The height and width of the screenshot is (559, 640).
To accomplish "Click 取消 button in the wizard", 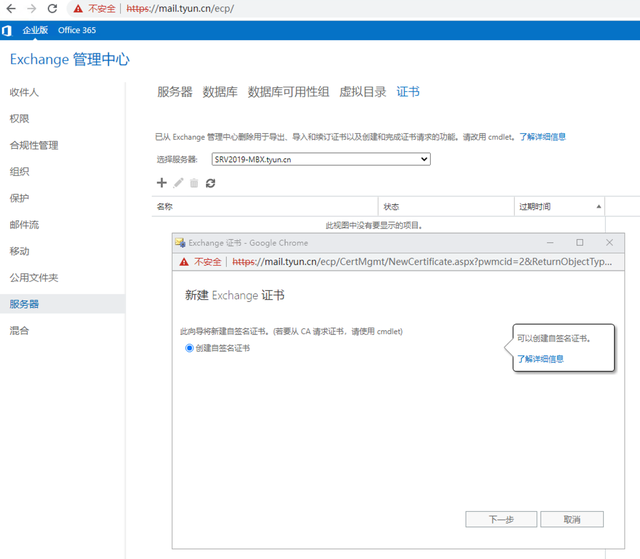I will pyautogui.click(x=572, y=519).
